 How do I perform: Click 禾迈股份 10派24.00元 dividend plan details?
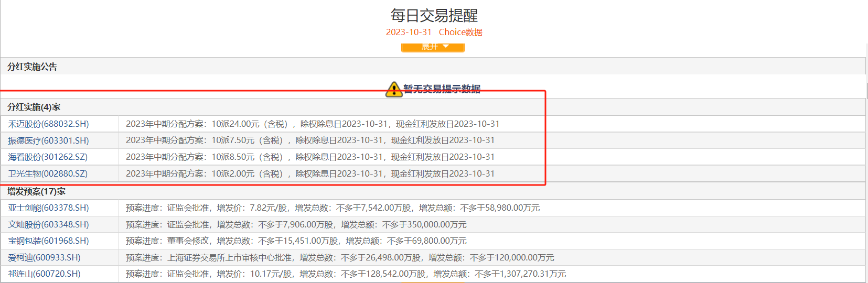[313, 124]
